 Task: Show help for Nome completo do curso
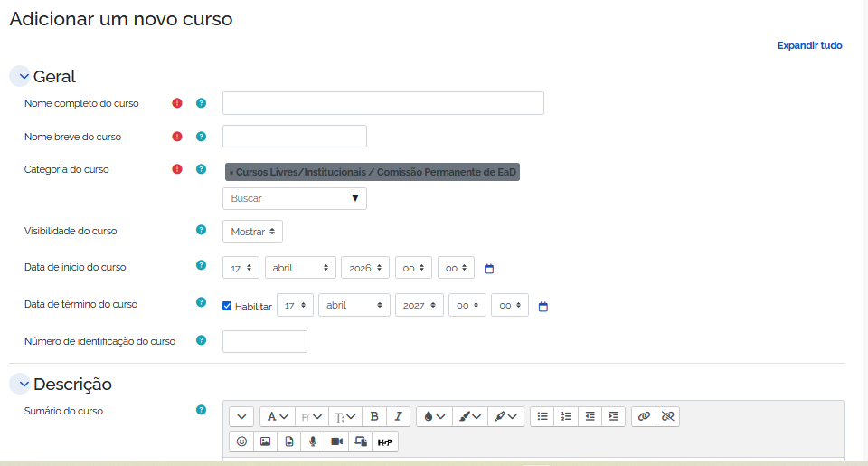click(x=202, y=103)
